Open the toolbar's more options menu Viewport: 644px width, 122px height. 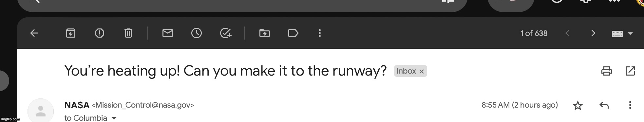click(x=320, y=33)
